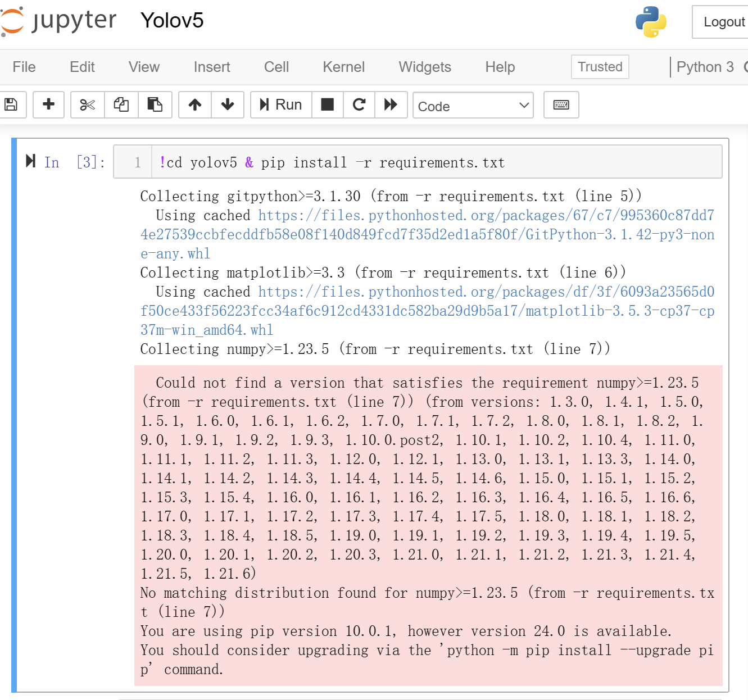Move selected cell down arrow

pos(228,104)
